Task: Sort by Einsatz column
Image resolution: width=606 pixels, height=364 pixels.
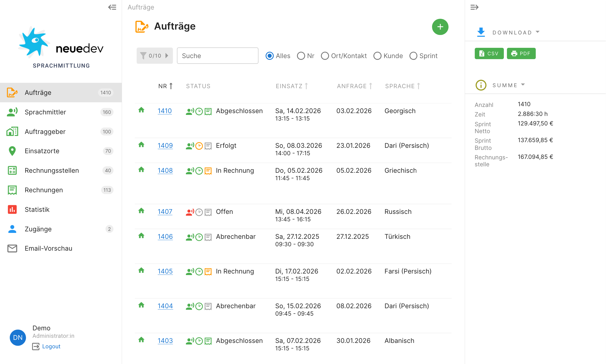Action: click(292, 86)
